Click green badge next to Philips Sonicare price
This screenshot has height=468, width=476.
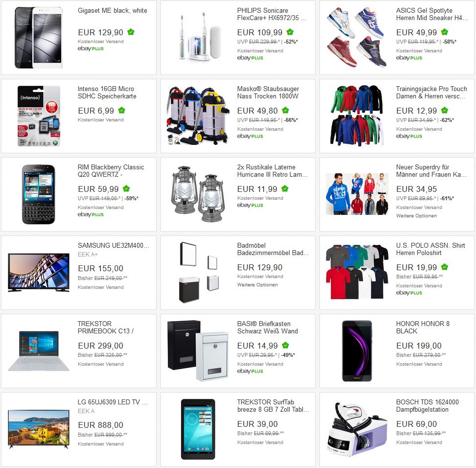[x=290, y=32]
